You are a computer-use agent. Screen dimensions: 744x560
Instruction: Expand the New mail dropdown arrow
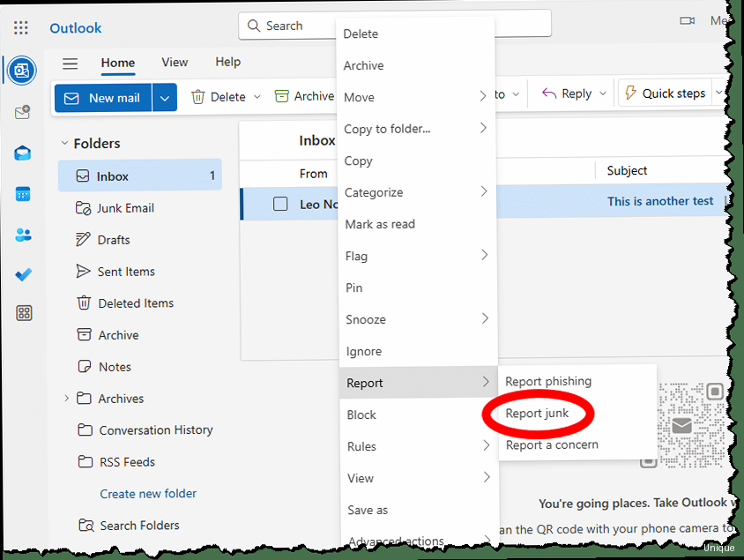point(165,97)
